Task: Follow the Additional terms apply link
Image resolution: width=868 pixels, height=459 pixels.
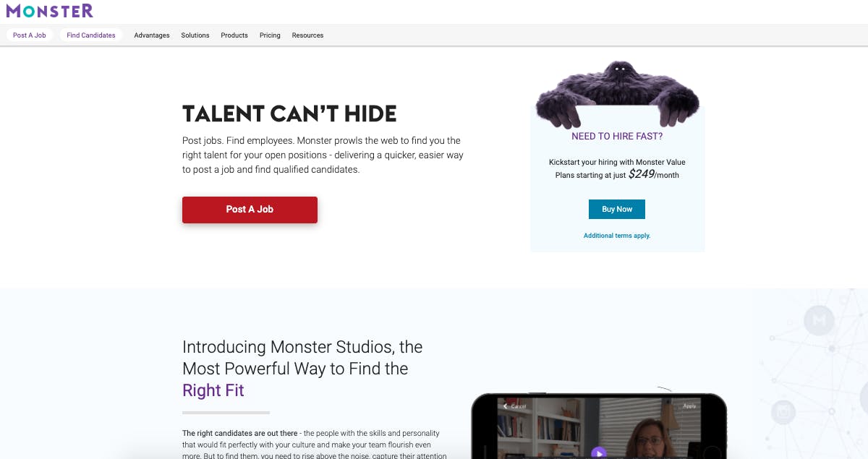Action: [617, 236]
